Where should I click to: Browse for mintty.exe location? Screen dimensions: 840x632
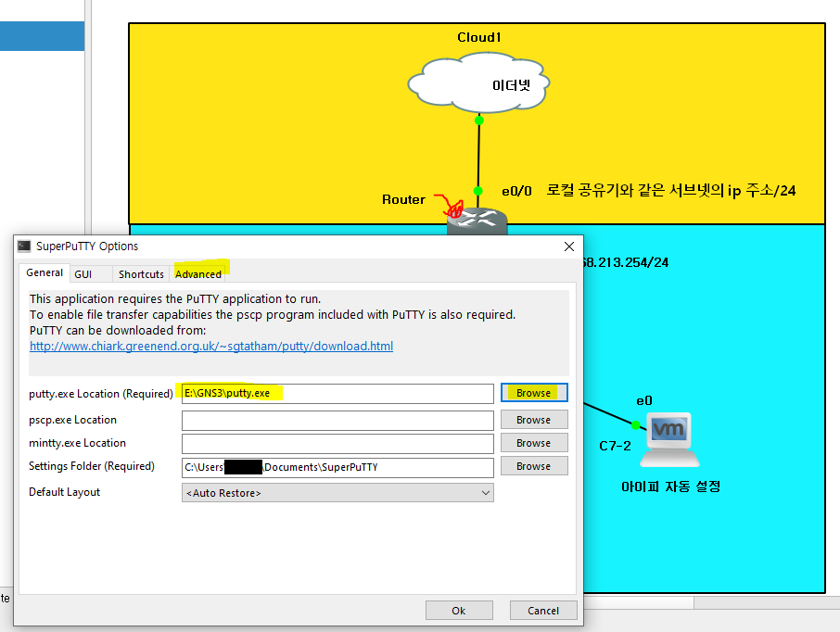click(x=534, y=443)
